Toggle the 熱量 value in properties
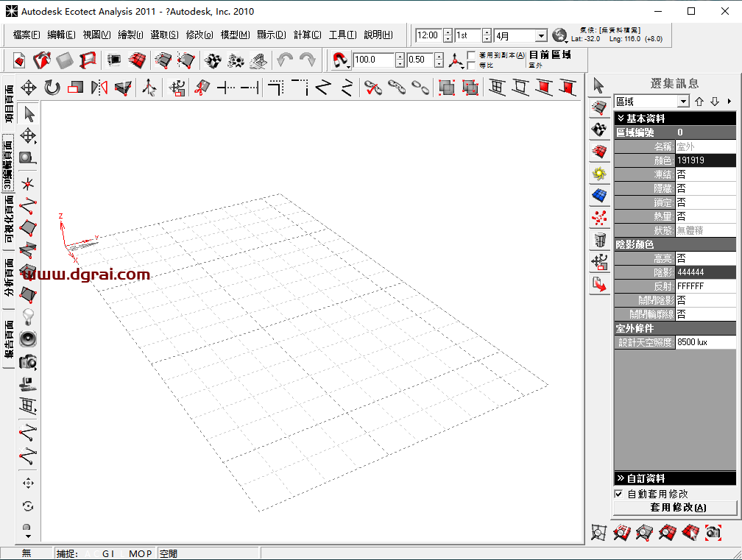 click(x=705, y=216)
